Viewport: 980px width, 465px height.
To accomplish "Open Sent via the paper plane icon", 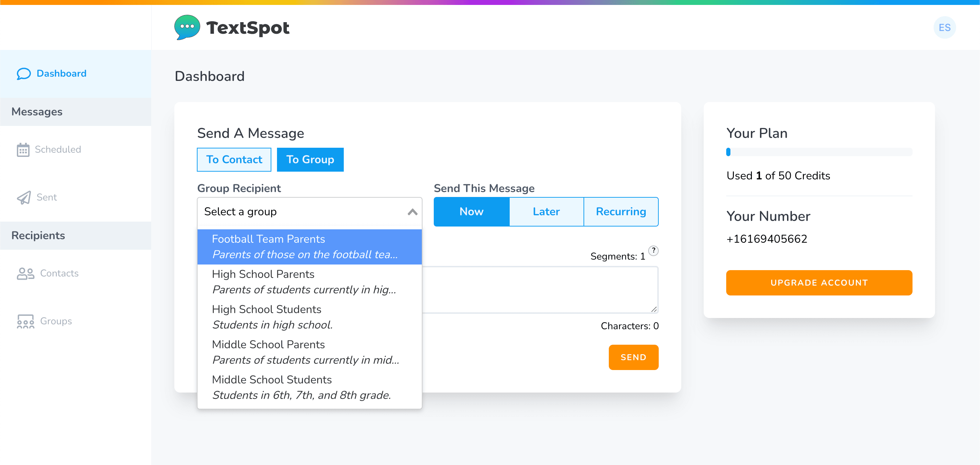I will [24, 197].
